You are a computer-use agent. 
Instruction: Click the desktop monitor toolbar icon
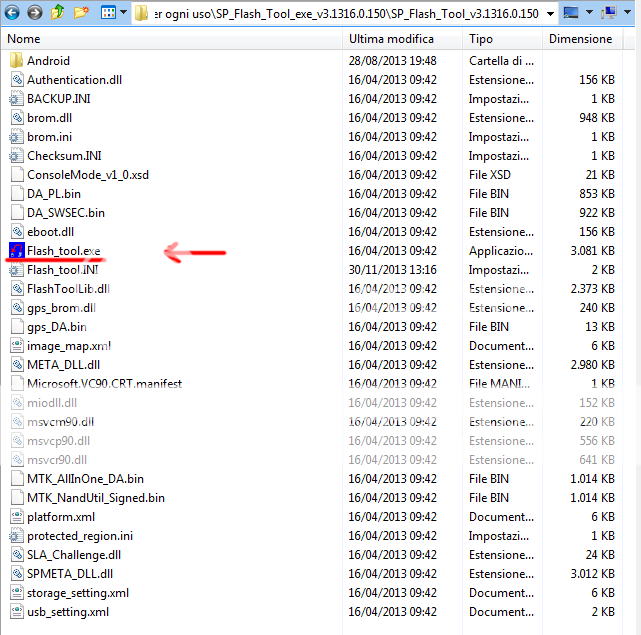coord(571,13)
